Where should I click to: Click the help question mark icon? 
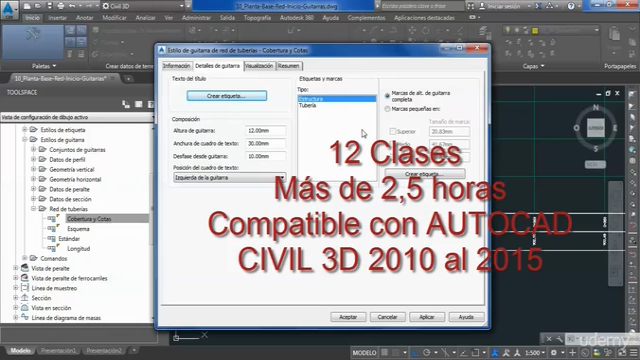[x=571, y=6]
